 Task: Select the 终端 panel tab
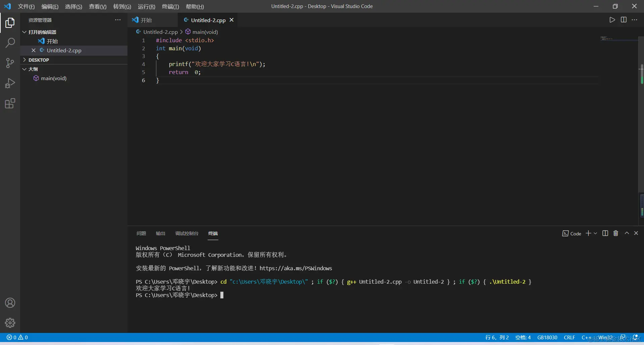tap(213, 233)
